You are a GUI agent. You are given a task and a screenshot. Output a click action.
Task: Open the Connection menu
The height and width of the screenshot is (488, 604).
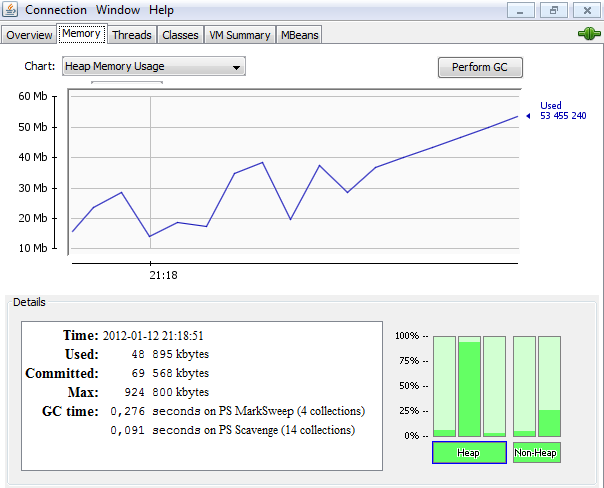[56, 10]
